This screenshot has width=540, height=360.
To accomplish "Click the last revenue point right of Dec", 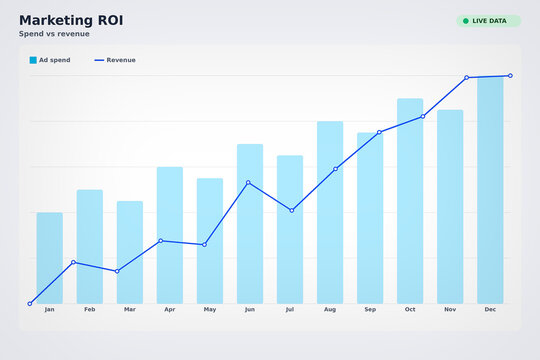I will [x=510, y=75].
